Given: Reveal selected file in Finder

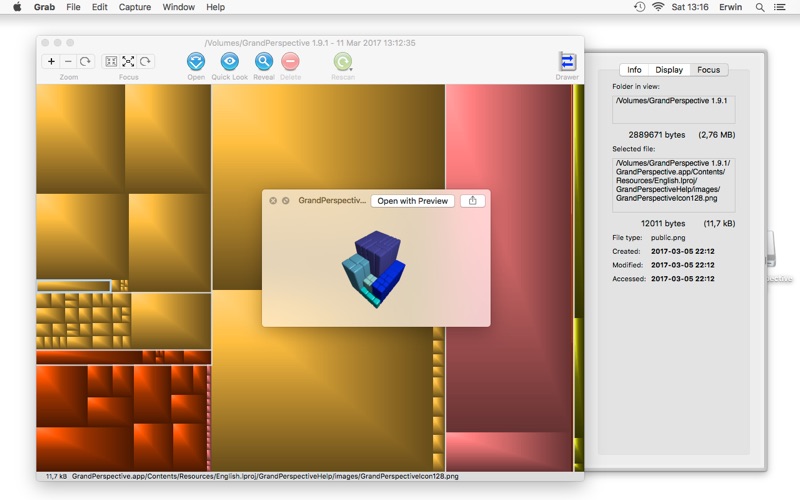Looking at the screenshot, I should coord(263,62).
